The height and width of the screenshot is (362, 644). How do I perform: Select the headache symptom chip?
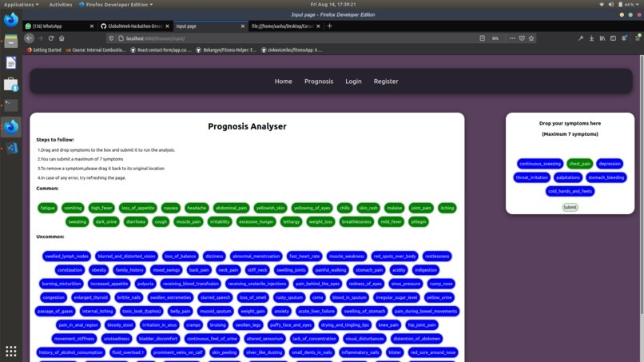197,208
